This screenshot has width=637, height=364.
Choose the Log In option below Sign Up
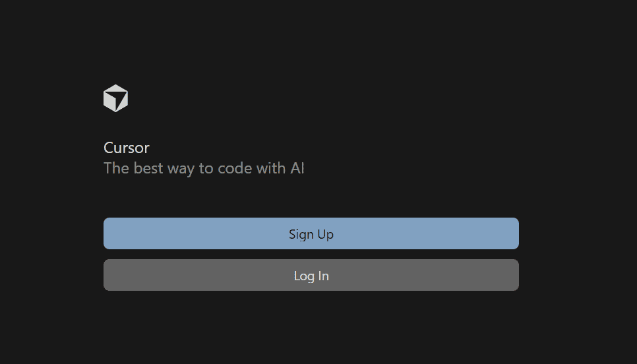[311, 275]
